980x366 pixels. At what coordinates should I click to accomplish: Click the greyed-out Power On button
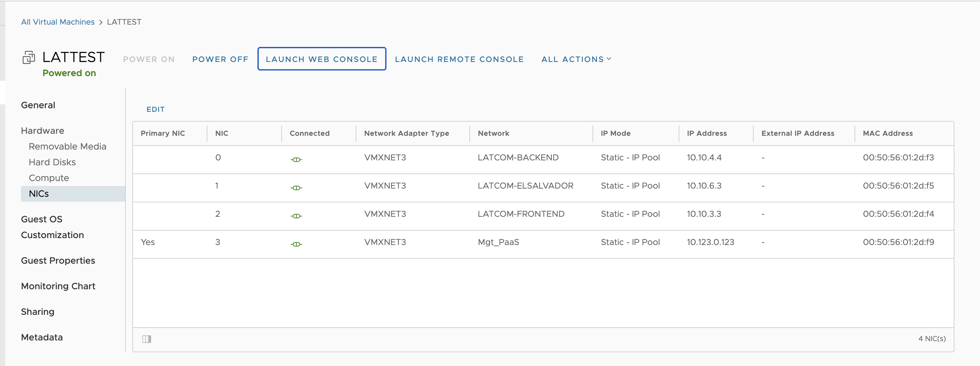pos(149,59)
